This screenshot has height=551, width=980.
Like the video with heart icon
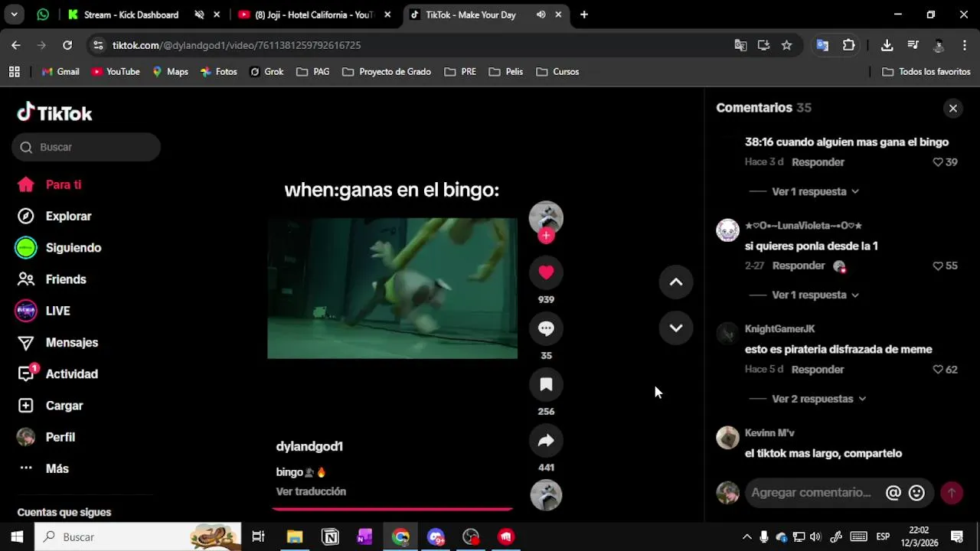coord(546,272)
